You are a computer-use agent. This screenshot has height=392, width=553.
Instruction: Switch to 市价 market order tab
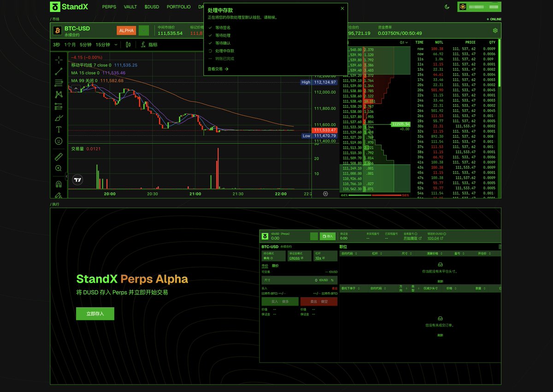point(265,266)
